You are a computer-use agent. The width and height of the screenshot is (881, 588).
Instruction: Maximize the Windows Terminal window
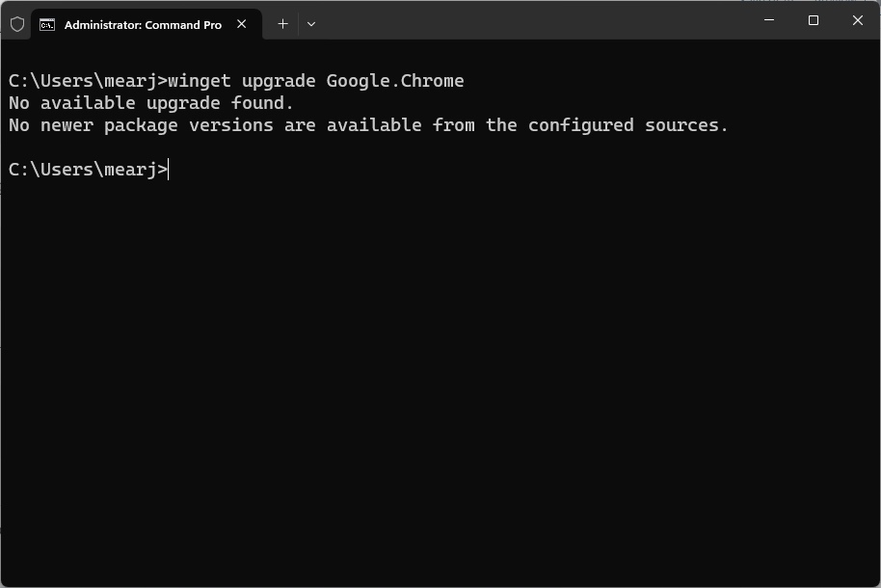point(813,19)
